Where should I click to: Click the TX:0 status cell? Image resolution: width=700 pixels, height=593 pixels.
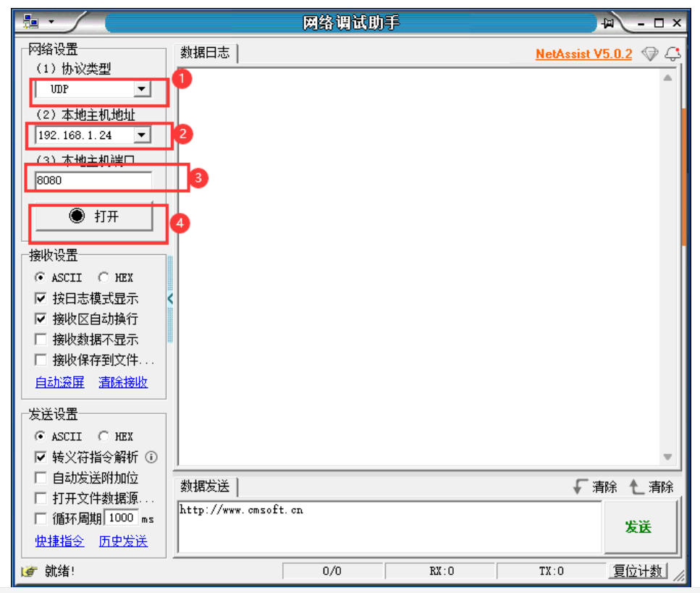click(x=552, y=571)
